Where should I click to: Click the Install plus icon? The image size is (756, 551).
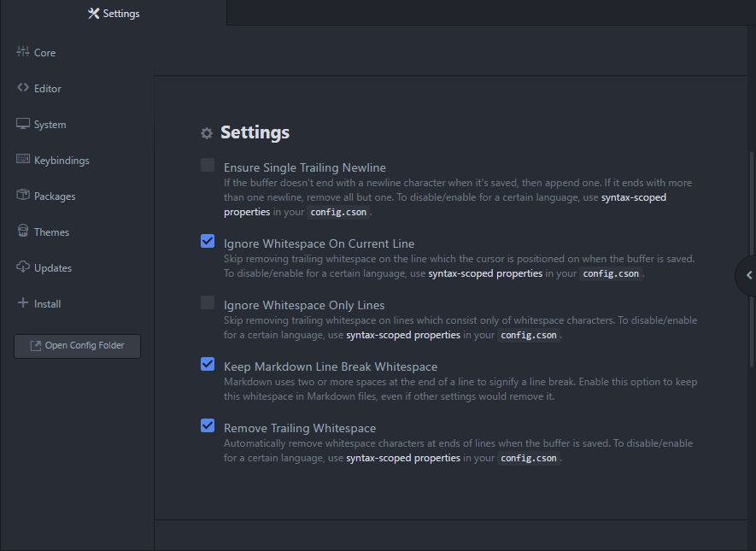[x=23, y=303]
